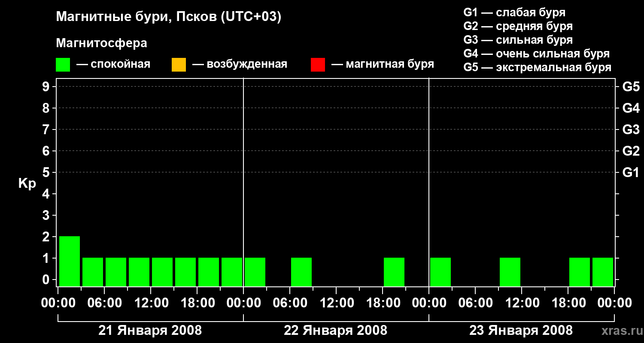The image size is (644, 343).
Task: Select the chart title "Магнитные бури, Псков (UTC+03)"
Action: (x=169, y=17)
